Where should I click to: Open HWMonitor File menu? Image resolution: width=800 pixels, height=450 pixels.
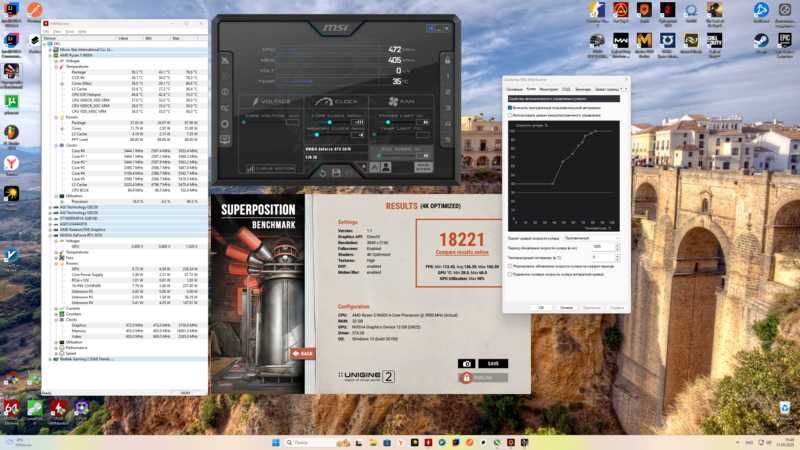tap(46, 32)
